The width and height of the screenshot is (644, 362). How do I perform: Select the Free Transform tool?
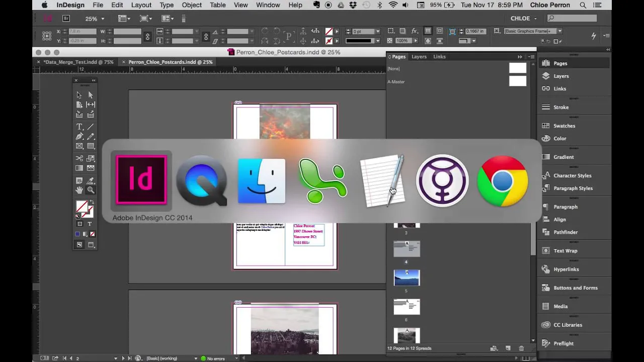tap(91, 158)
